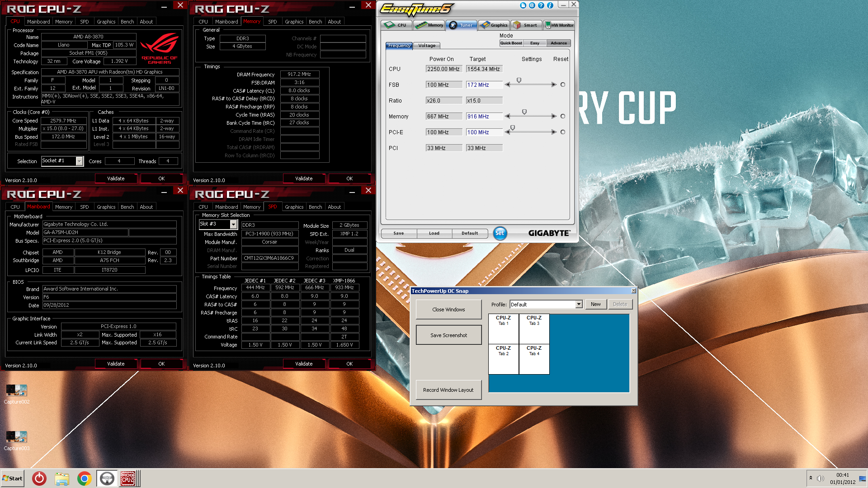868x488 pixels.
Task: Click Record Window Layout in OC Snap
Action: 448,390
